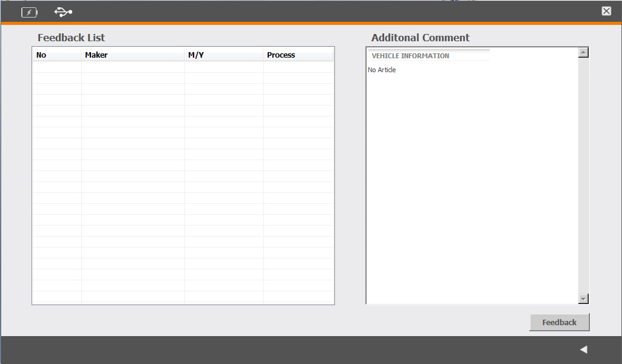Sort list by the M/Y column header

tap(223, 55)
